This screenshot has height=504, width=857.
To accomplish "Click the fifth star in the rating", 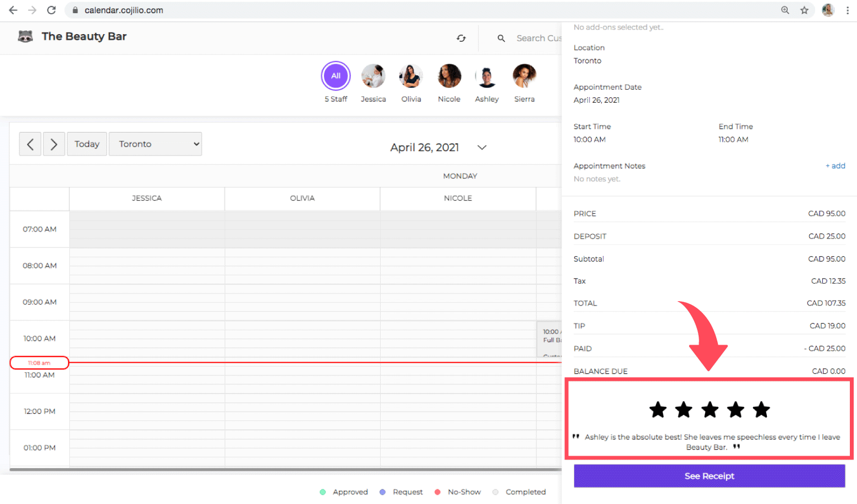I will (x=761, y=409).
